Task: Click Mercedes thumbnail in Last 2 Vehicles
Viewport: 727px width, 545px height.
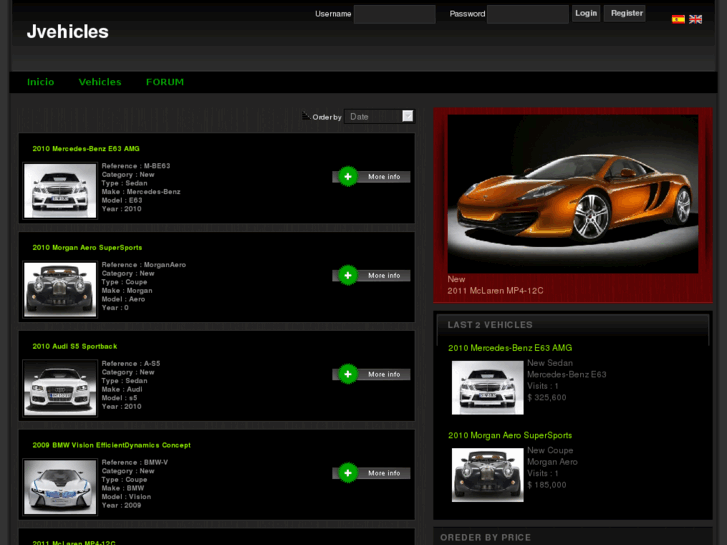Action: pyautogui.click(x=488, y=388)
